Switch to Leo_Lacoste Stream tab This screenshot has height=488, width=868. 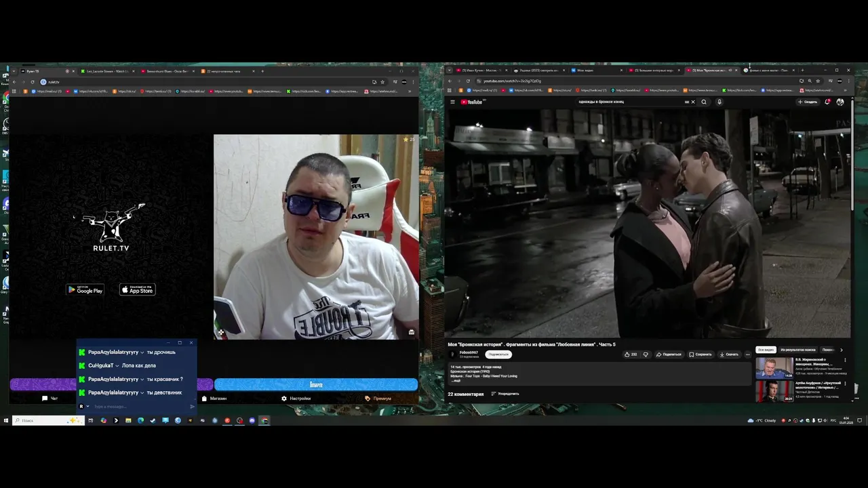tap(107, 71)
